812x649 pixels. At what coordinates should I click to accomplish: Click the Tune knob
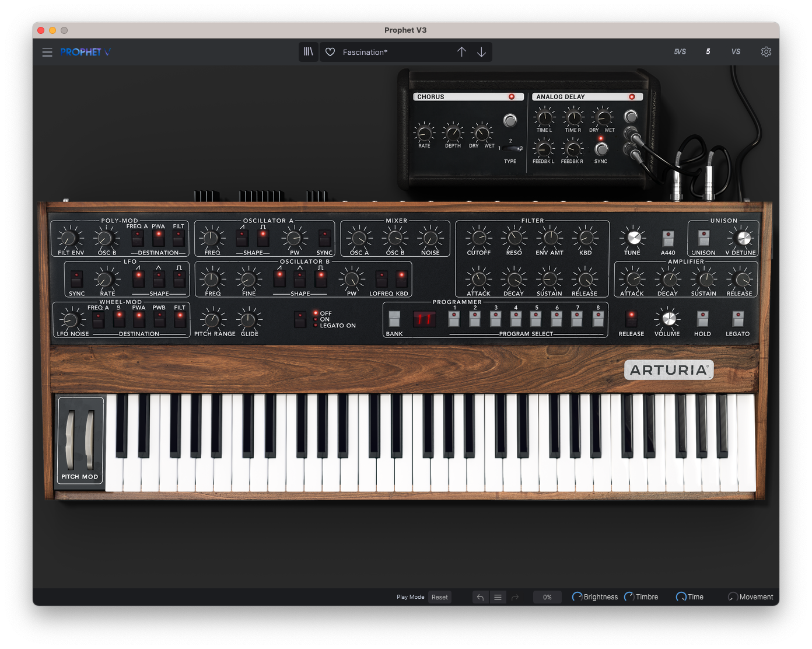tap(633, 238)
